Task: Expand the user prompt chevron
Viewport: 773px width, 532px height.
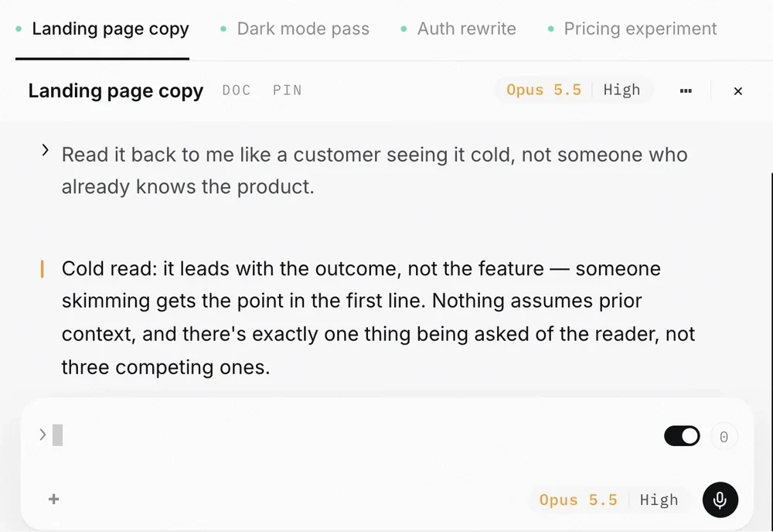Action: tap(45, 150)
